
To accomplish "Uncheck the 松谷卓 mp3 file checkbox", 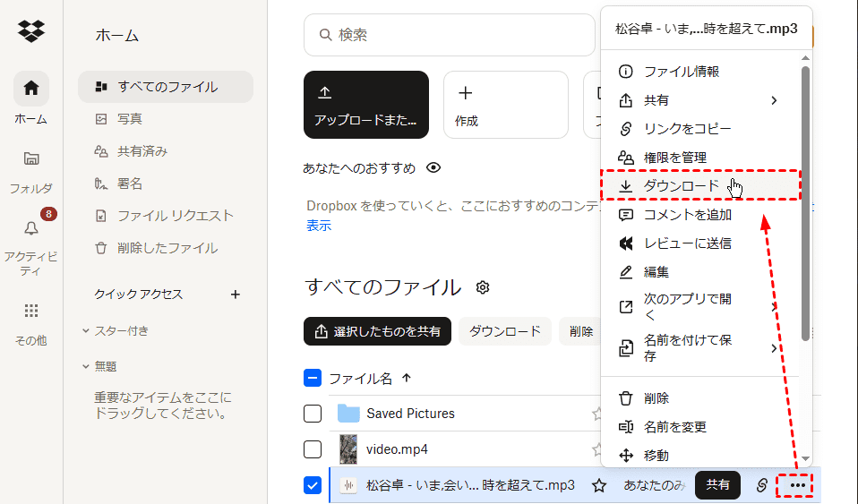I will click(x=313, y=485).
